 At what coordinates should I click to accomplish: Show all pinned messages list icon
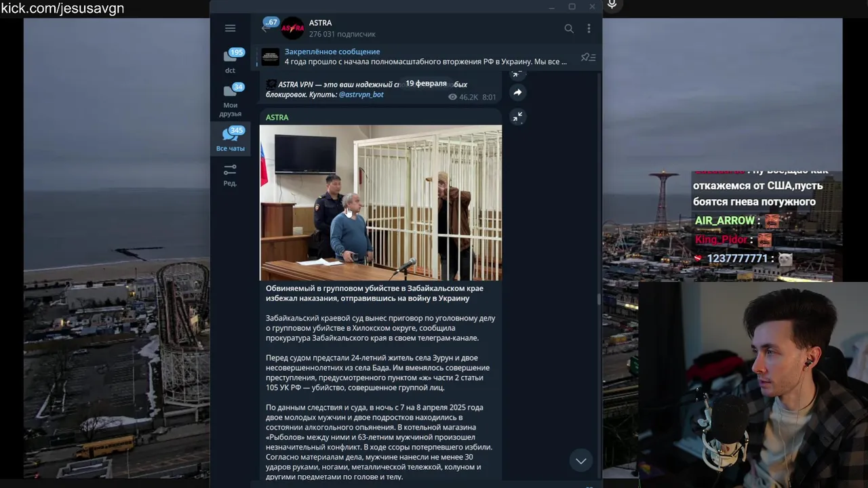coord(589,58)
